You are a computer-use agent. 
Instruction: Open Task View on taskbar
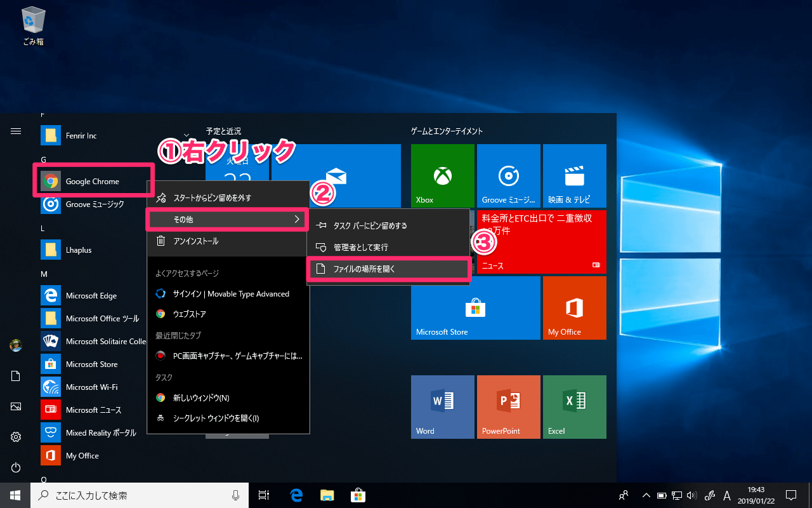[x=264, y=495]
